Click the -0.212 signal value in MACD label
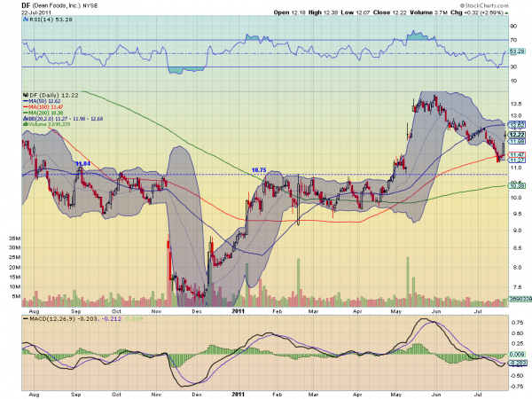This screenshot has width=532, height=399. point(112,319)
